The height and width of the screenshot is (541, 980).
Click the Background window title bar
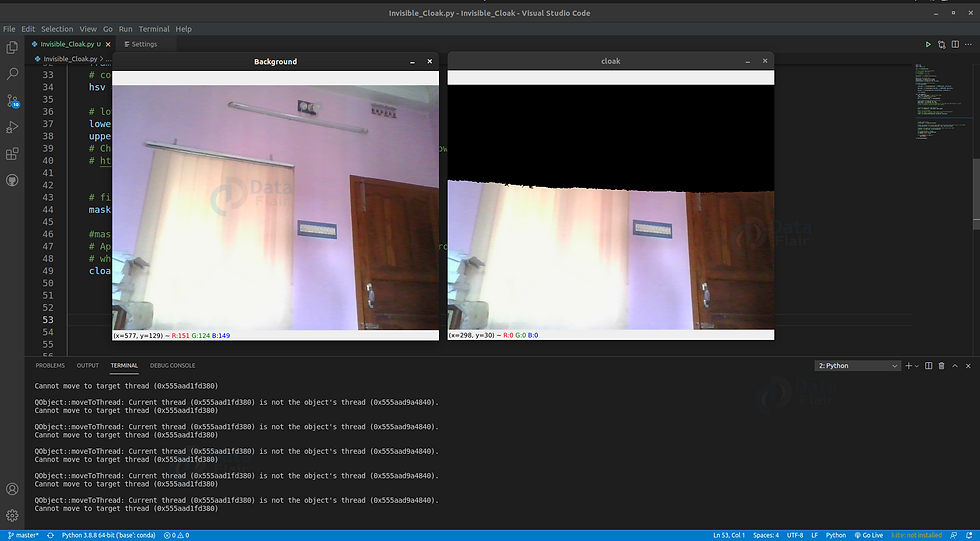coord(276,61)
